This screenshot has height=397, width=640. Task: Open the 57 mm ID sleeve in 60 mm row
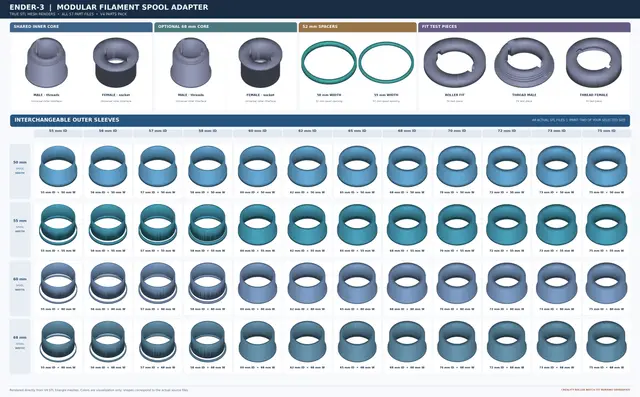click(x=158, y=283)
